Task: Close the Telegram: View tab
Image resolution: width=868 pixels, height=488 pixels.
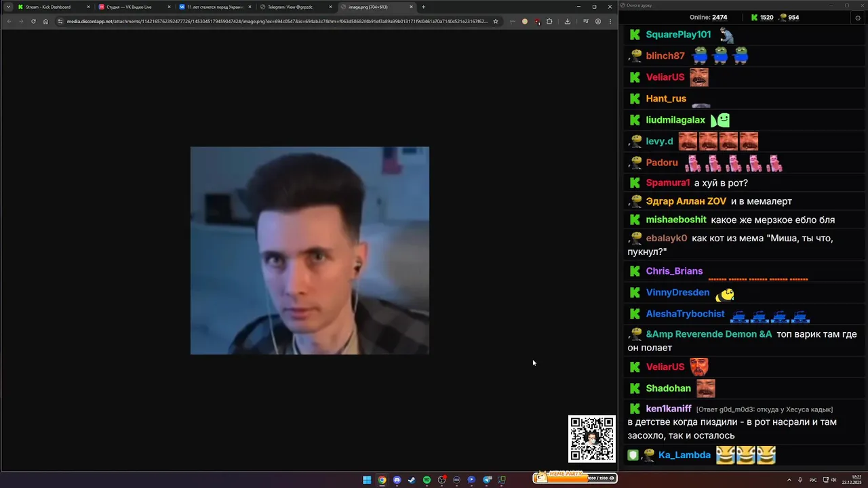Action: click(330, 7)
